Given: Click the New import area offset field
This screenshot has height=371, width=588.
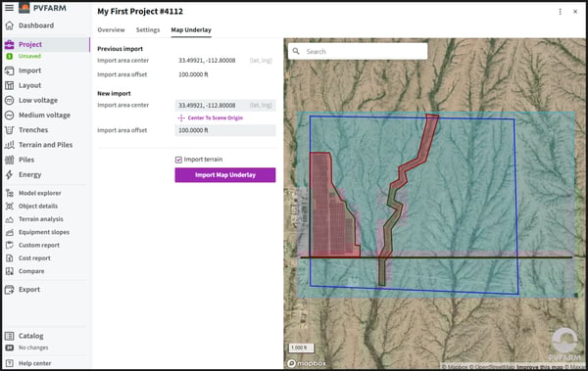Looking at the screenshot, I should click(x=225, y=130).
